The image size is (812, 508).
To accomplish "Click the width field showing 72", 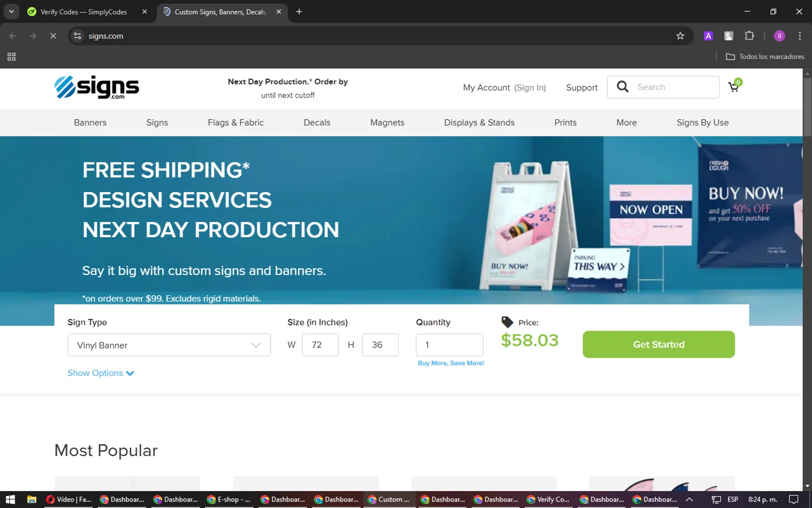I will (320, 345).
